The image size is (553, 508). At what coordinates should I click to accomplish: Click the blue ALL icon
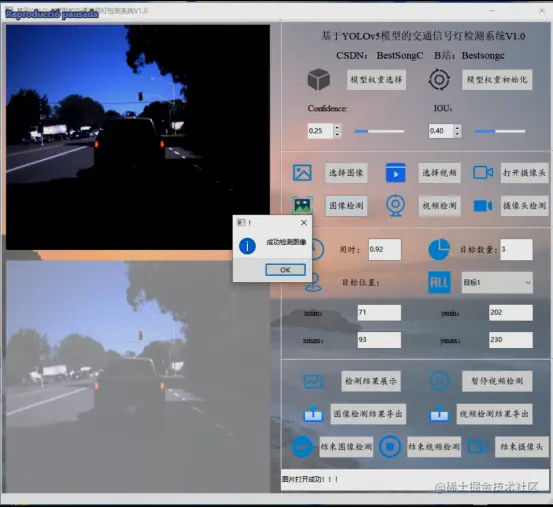pyautogui.click(x=439, y=282)
